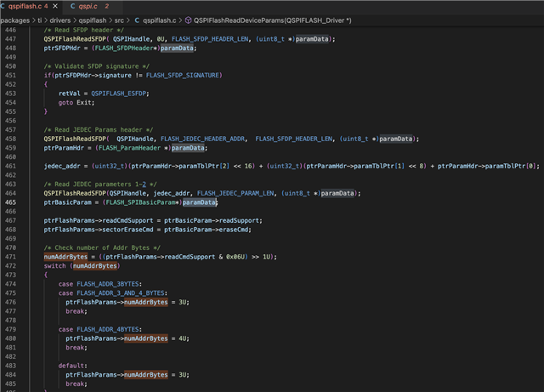Viewport: 544px width, 392px height.
Task: Click FLASH_ParamHeader cast on line 459
Action: pyautogui.click(x=129, y=148)
